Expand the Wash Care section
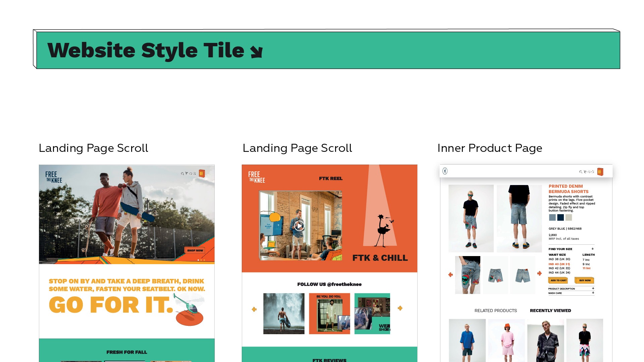Viewport: 644px width, 362px height. pyautogui.click(x=593, y=293)
